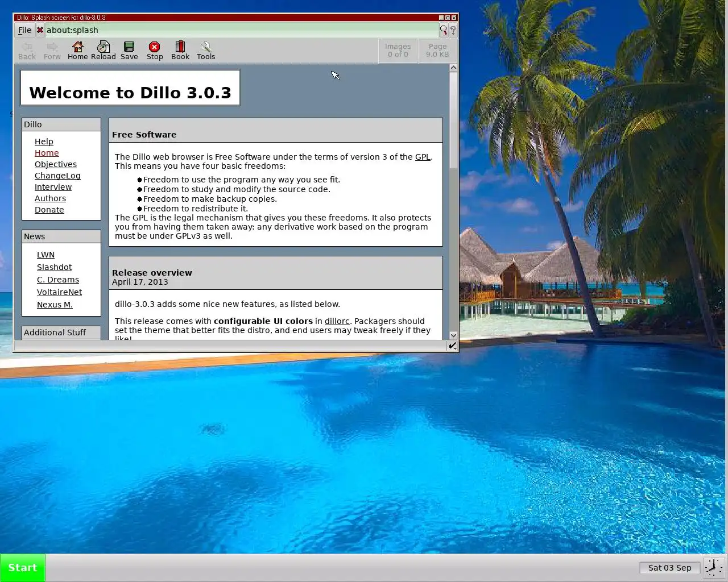
Task: Open the Donate link
Action: [49, 210]
